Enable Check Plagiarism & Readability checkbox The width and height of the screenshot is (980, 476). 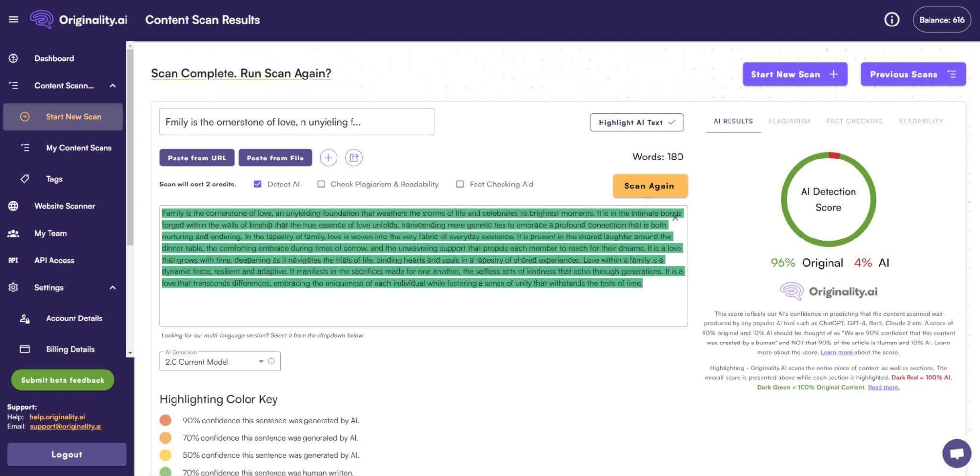pos(321,184)
